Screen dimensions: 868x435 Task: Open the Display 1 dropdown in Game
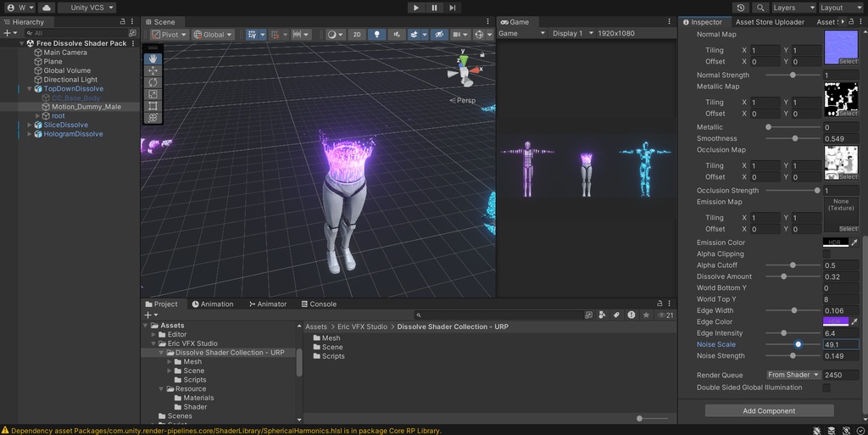pyautogui.click(x=572, y=33)
